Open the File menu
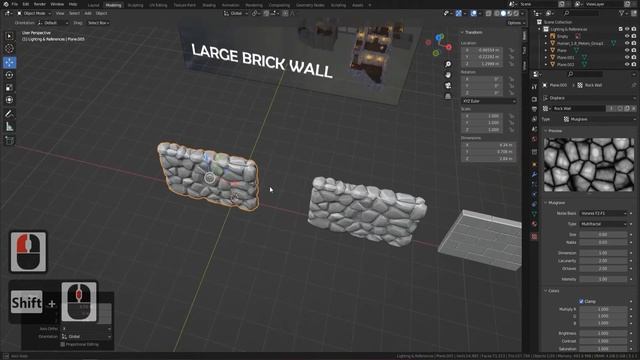The height and width of the screenshot is (360, 640). tap(15, 4)
